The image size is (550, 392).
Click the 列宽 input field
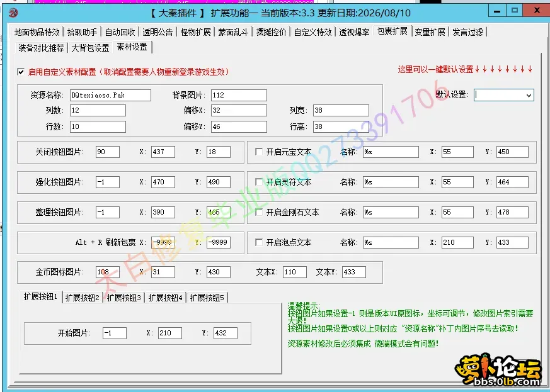pos(341,110)
